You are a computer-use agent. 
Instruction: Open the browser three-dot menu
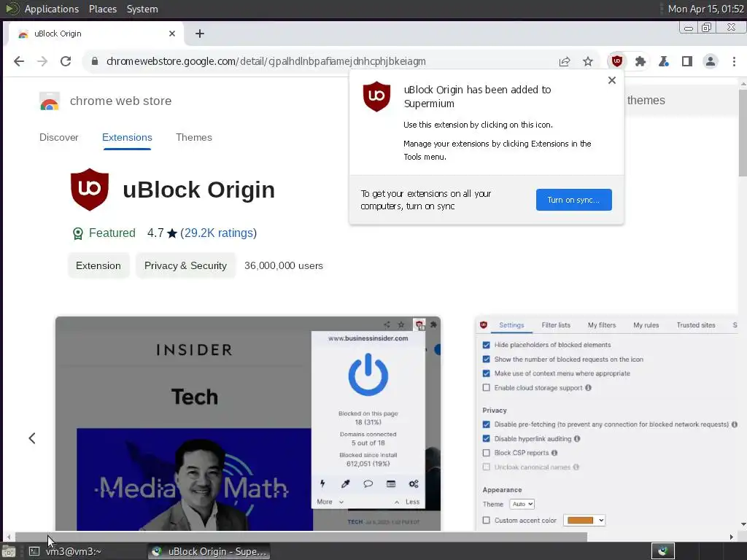pos(734,61)
